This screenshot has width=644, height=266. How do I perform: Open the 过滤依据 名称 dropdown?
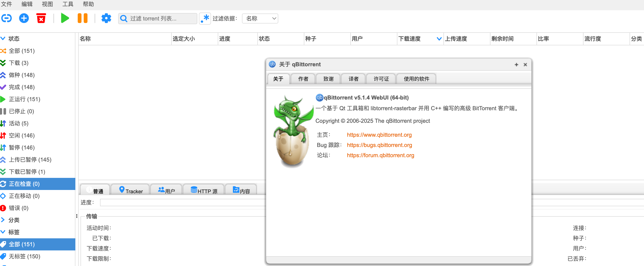point(260,18)
